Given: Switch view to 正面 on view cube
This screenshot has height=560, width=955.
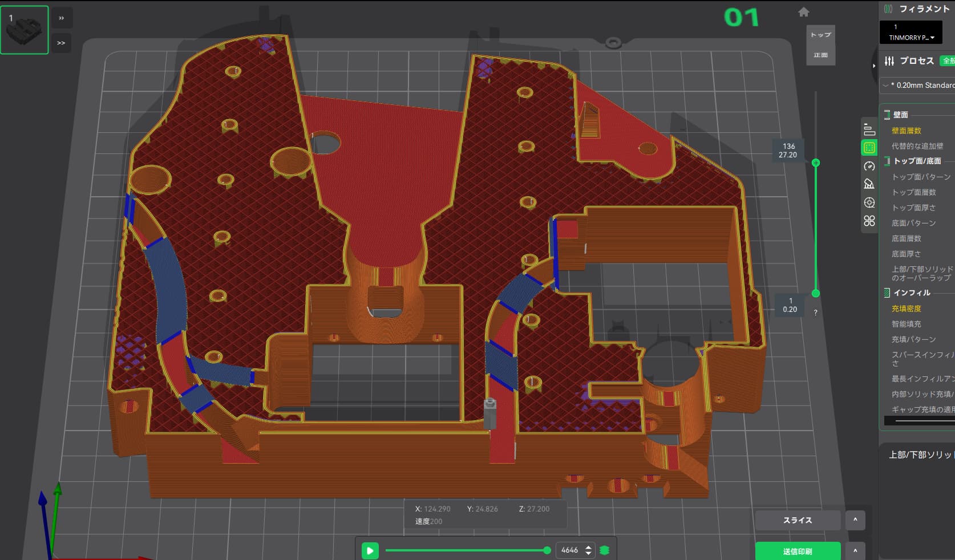Looking at the screenshot, I should tap(821, 55).
